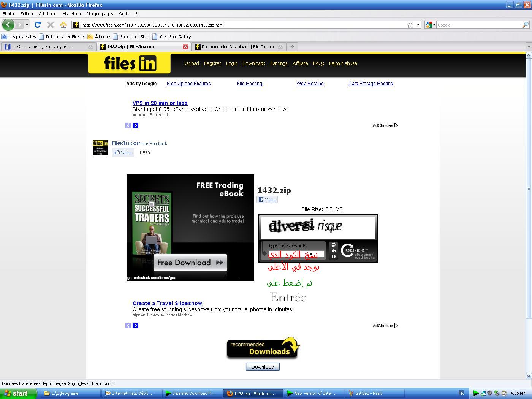Click the green arrow system tray icon
This screenshot has width=532, height=399.
pyautogui.click(x=476, y=393)
